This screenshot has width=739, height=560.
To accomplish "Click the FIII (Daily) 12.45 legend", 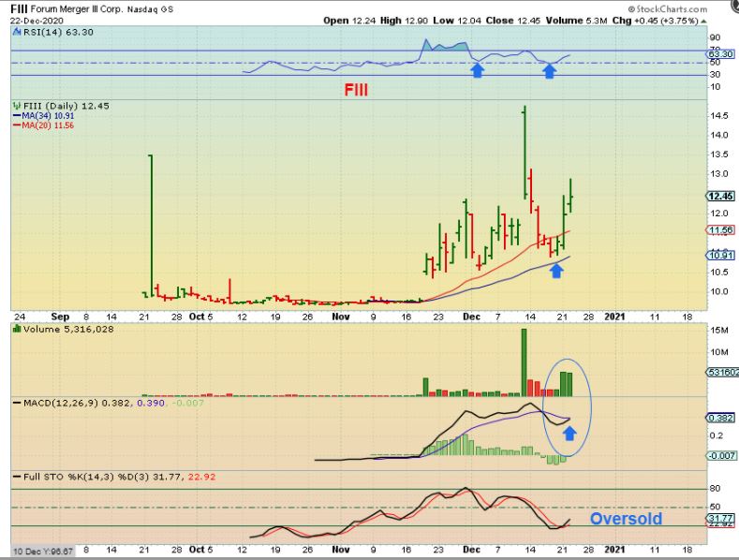I will [66, 106].
